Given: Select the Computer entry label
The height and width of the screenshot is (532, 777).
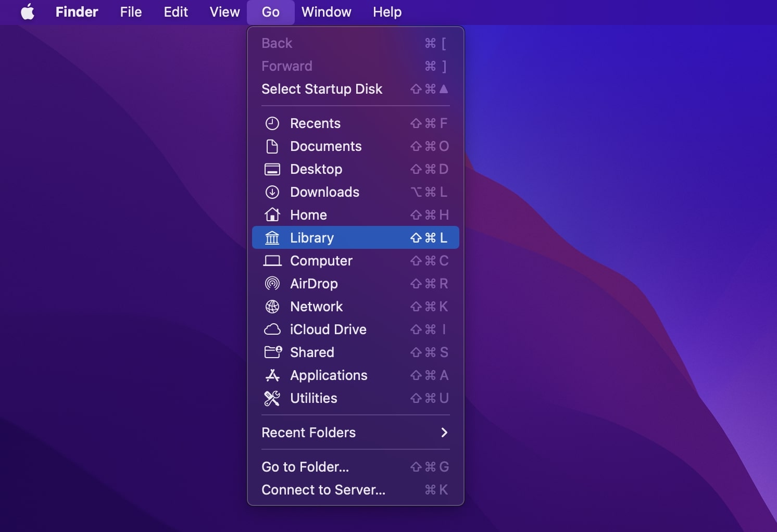Looking at the screenshot, I should (321, 261).
